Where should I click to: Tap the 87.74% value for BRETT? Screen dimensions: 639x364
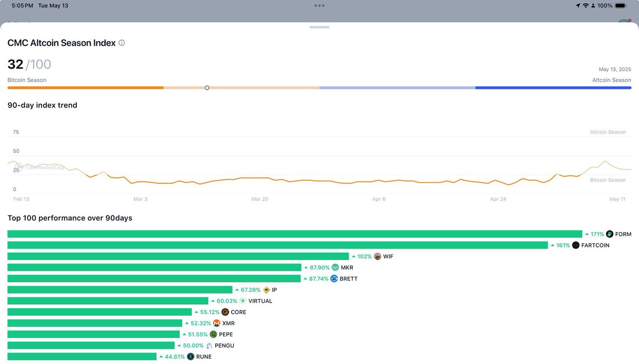click(x=319, y=279)
